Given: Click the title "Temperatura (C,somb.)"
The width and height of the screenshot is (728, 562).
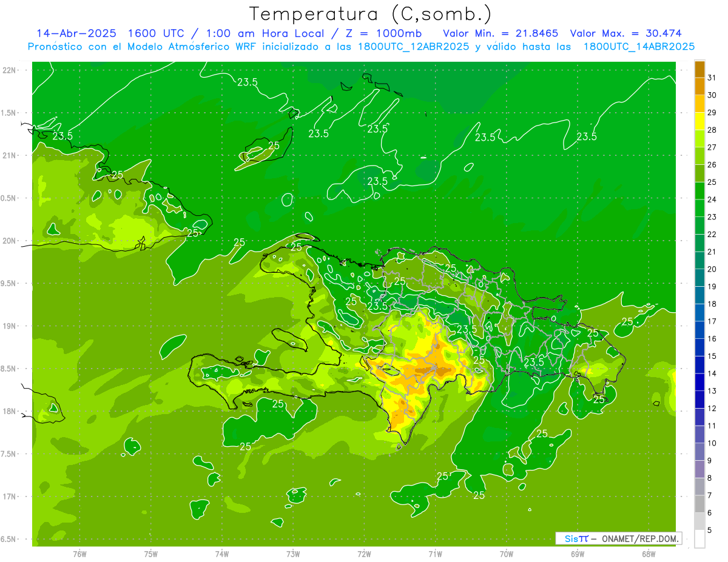Looking at the screenshot, I should [x=371, y=14].
